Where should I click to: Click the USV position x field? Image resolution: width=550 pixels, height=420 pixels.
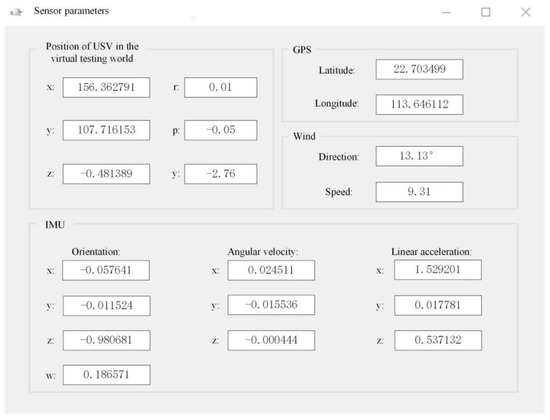click(x=106, y=87)
